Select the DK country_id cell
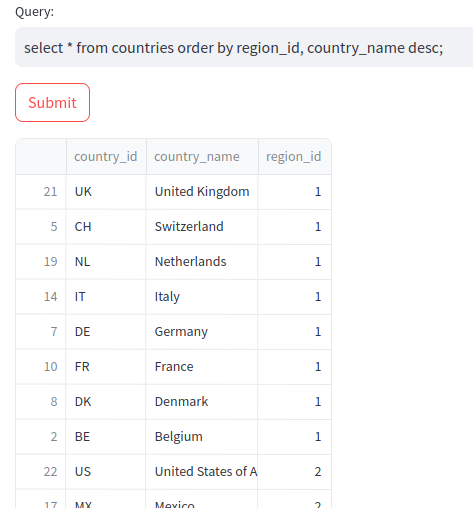Image resolution: width=473 pixels, height=508 pixels. click(106, 402)
